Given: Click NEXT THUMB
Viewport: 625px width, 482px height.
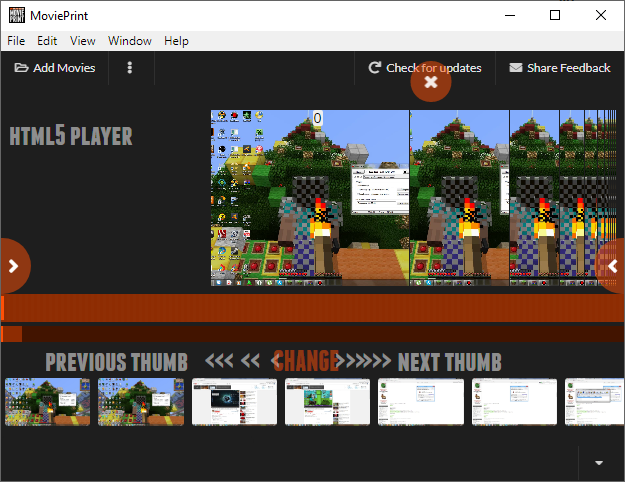Looking at the screenshot, I should coord(450,362).
